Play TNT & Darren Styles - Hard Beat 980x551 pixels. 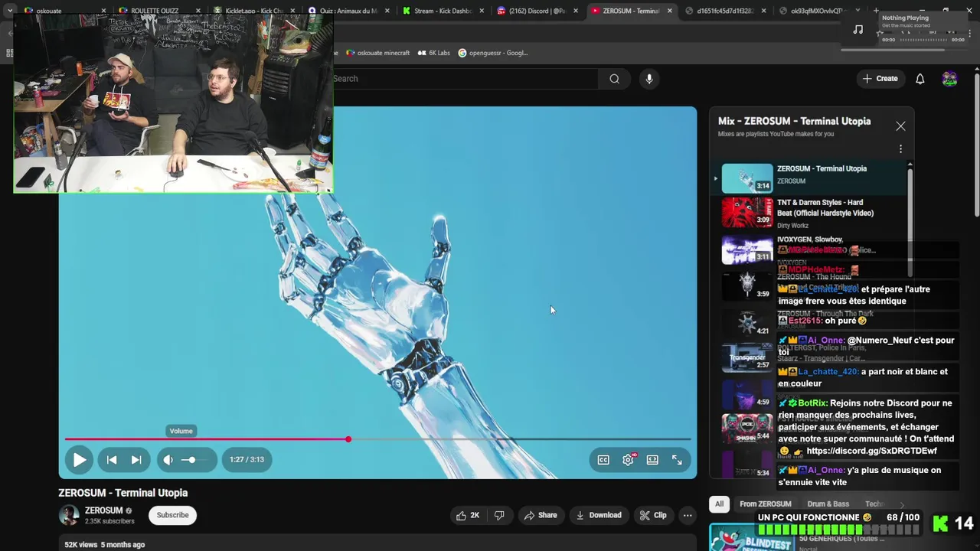pos(812,213)
